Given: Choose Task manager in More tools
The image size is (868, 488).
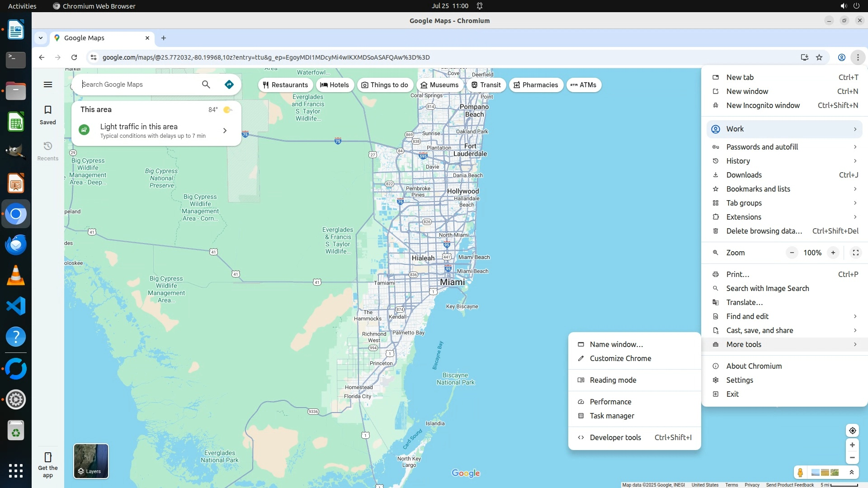Looking at the screenshot, I should pyautogui.click(x=612, y=416).
